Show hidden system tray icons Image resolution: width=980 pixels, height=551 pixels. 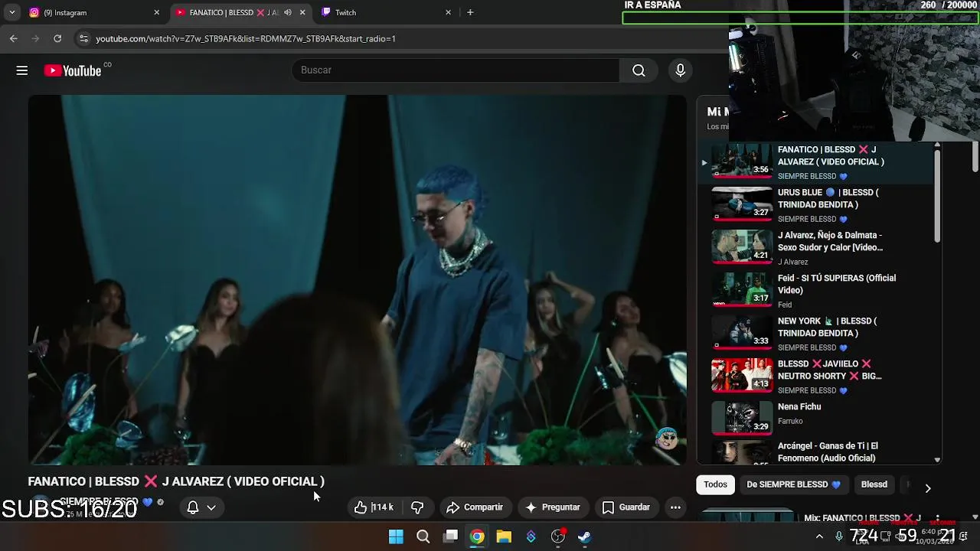tap(819, 536)
